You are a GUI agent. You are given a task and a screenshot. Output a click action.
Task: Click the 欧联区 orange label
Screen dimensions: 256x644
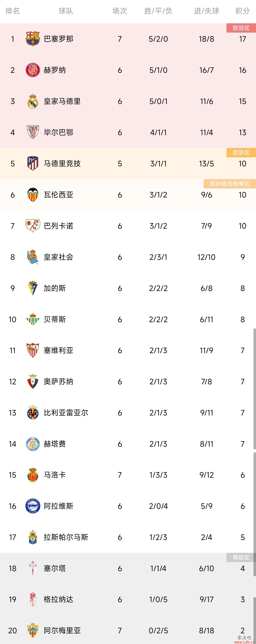tap(241, 152)
